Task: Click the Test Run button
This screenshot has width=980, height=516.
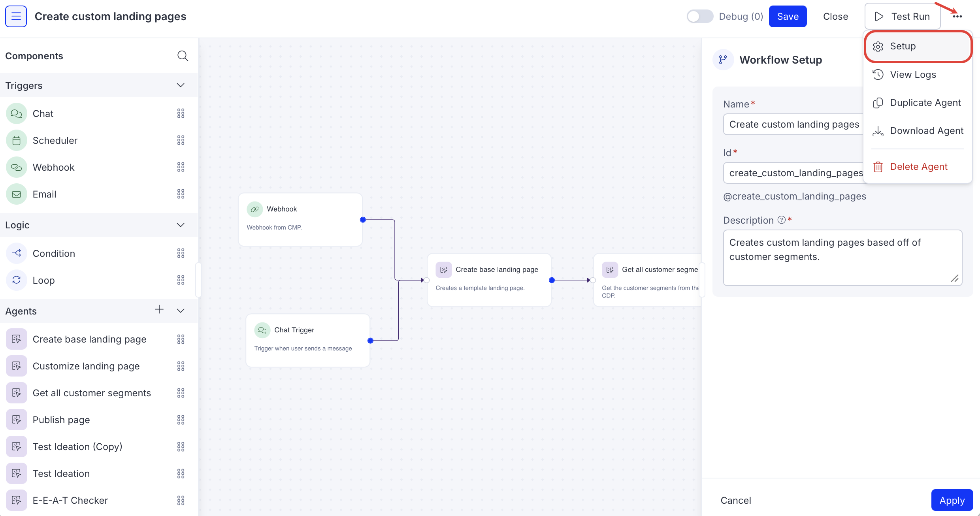Action: click(903, 16)
